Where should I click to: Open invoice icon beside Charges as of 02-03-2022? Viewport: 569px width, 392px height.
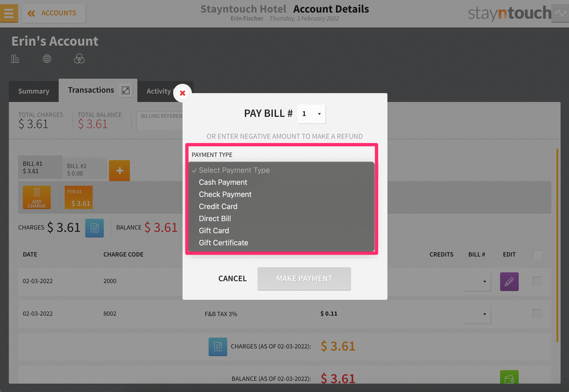pyautogui.click(x=218, y=347)
